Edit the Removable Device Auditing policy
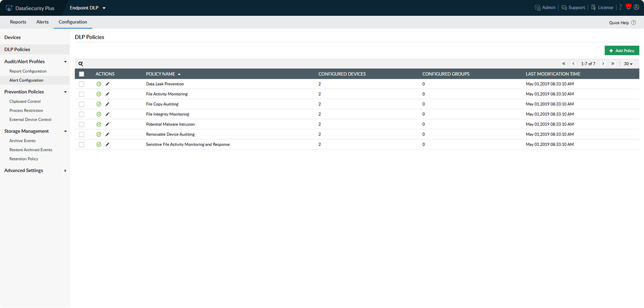This screenshot has width=644, height=308. (107, 134)
